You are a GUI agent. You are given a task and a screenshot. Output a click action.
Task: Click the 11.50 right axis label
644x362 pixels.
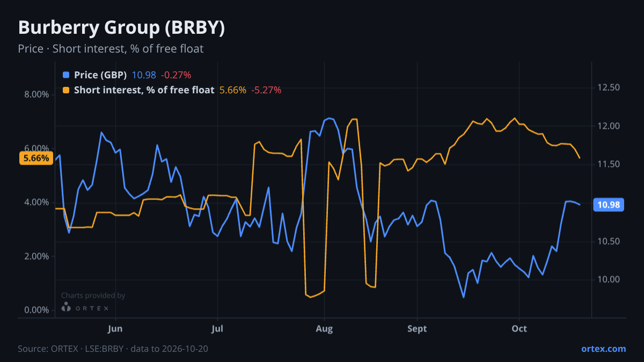pyautogui.click(x=609, y=164)
